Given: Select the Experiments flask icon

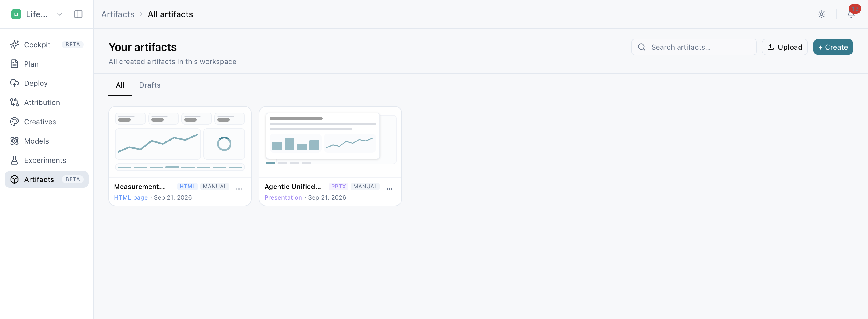Looking at the screenshot, I should pos(14,160).
